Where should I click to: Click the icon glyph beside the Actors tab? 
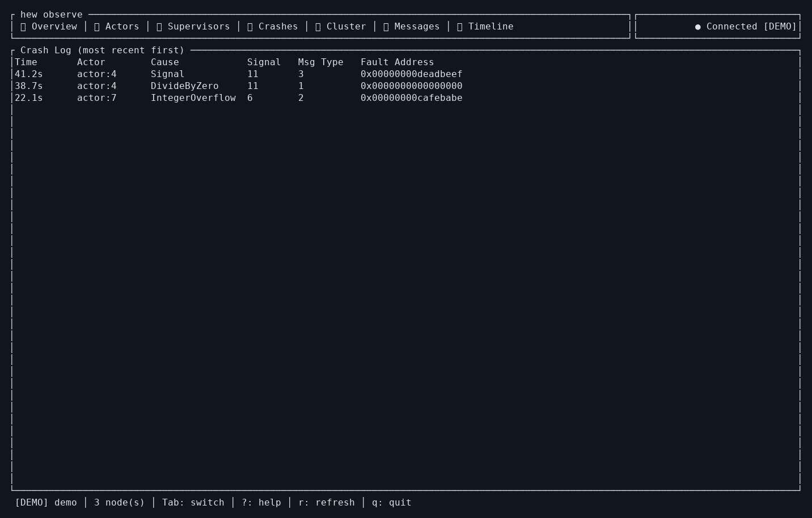point(97,27)
